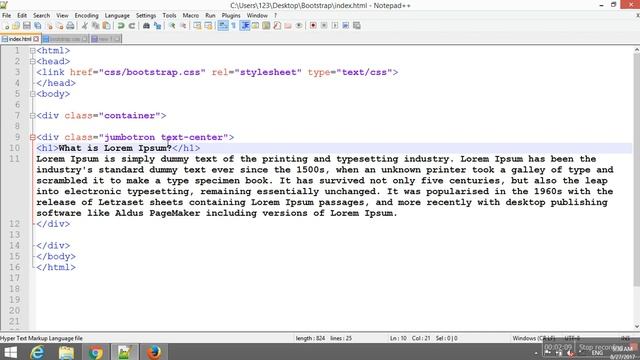The width and height of the screenshot is (640, 360).
Task: Open Firefox from the taskbar
Action: [154, 352]
